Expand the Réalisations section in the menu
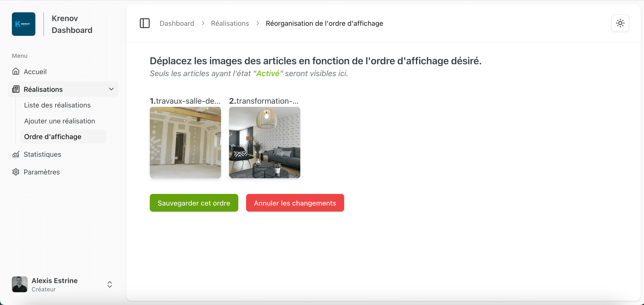This screenshot has width=644, height=305. (43, 89)
